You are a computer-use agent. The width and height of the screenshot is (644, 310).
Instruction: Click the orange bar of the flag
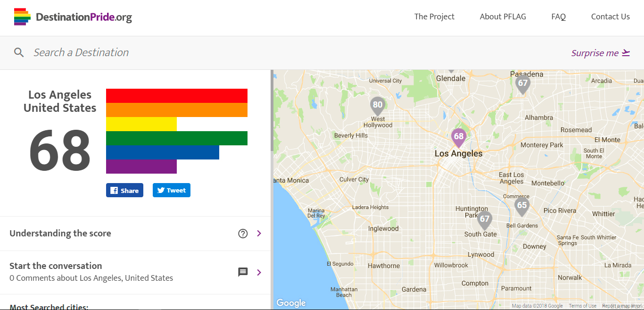point(177,110)
